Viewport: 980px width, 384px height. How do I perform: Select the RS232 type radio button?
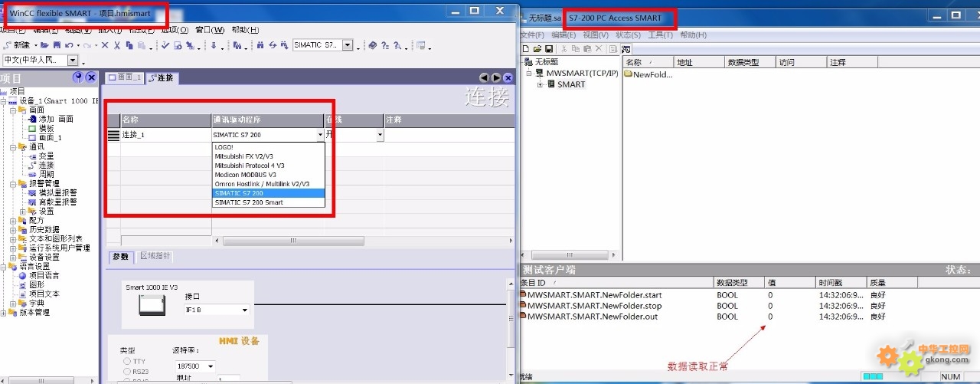coord(126,370)
